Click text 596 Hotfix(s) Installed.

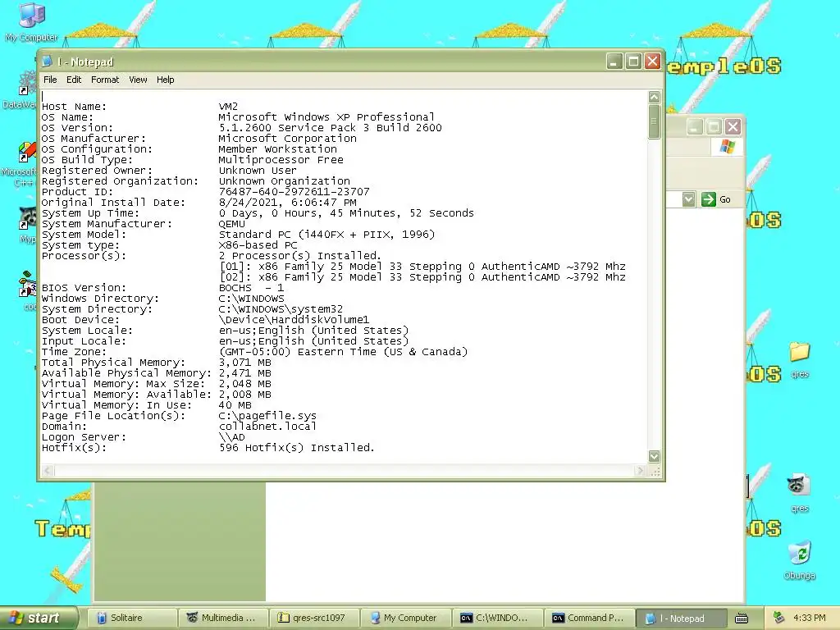click(297, 448)
